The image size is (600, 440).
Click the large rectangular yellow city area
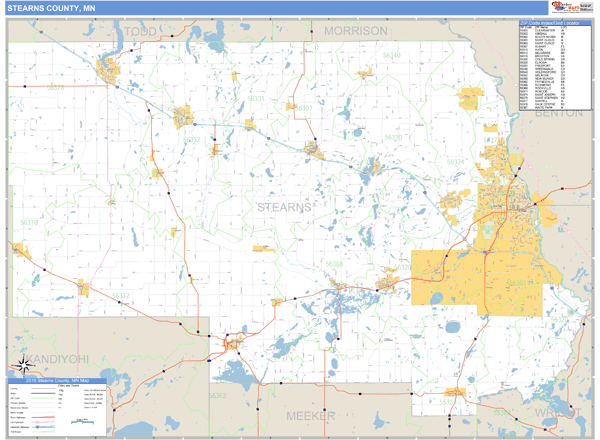pos(474,277)
